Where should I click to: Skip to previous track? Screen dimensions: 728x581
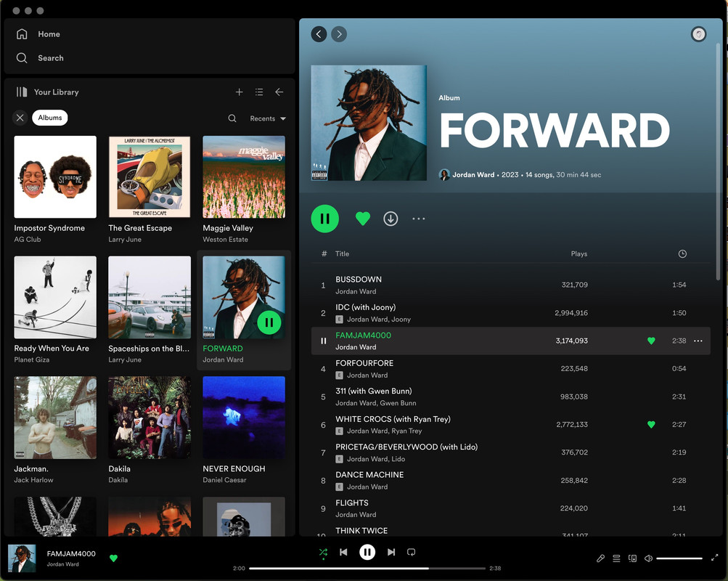[x=343, y=552]
